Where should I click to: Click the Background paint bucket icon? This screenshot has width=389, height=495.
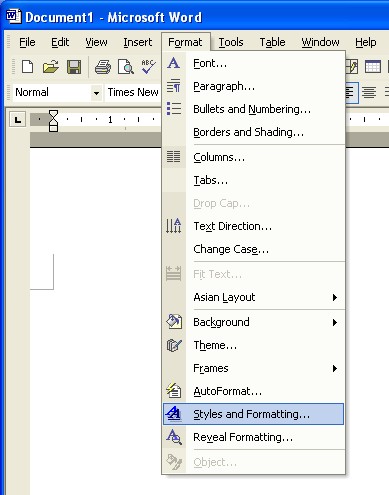[x=174, y=321]
